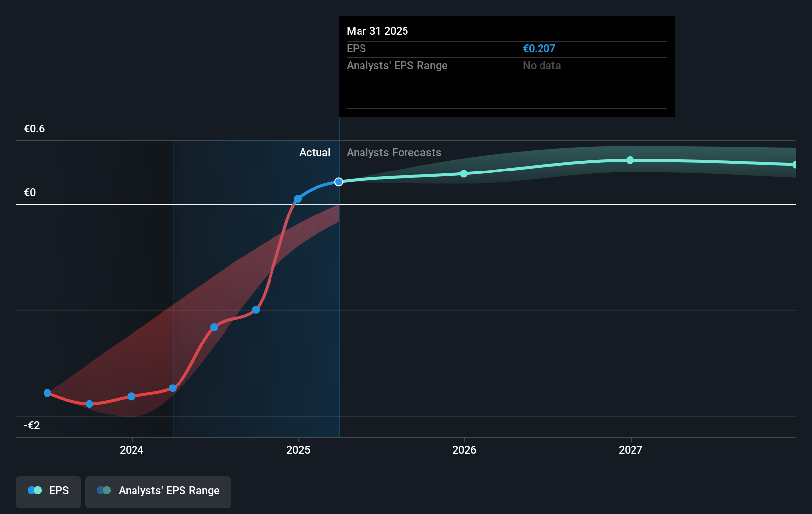The image size is (812, 514).
Task: Click the No data field in tooltip
Action: [x=541, y=65]
